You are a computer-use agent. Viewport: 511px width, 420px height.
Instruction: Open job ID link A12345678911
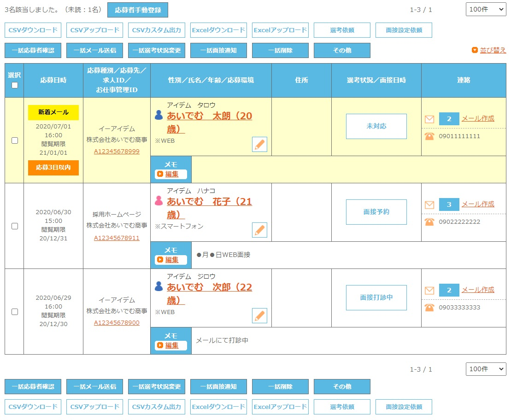[117, 238]
